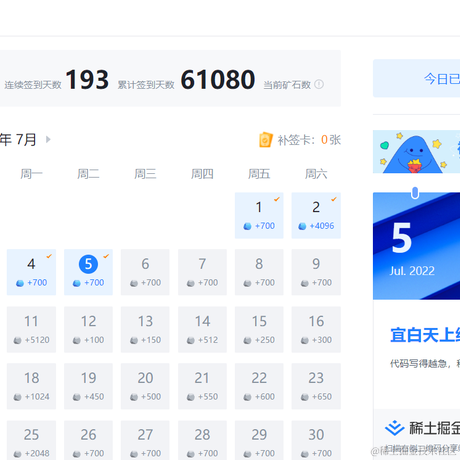Screen dimensions: 460x460
Task: Click the 补签卡: 0张 label
Action: point(309,140)
